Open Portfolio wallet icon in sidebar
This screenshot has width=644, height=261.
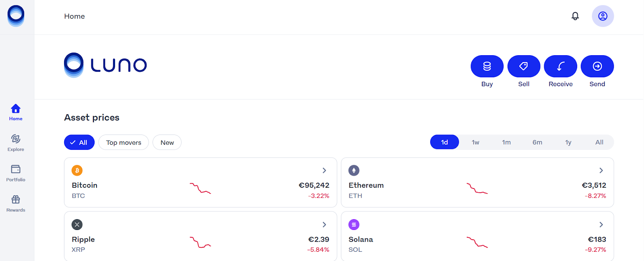[x=16, y=173]
